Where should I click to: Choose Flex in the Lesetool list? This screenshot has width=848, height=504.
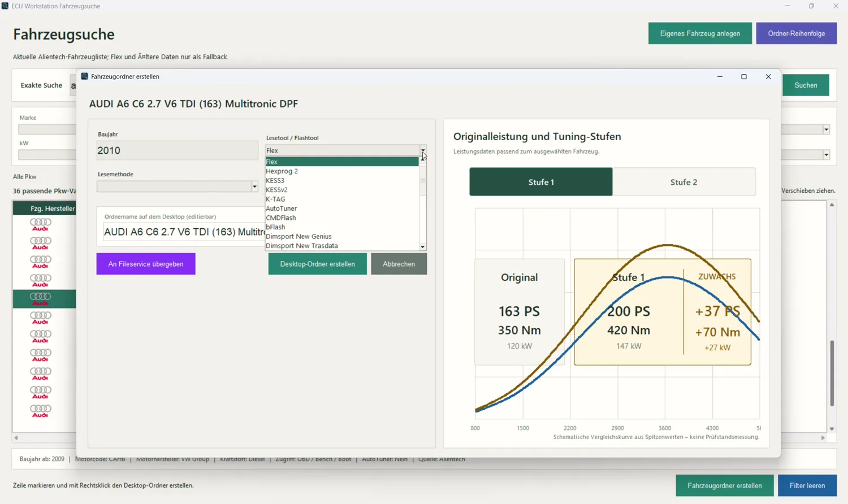[x=342, y=162]
